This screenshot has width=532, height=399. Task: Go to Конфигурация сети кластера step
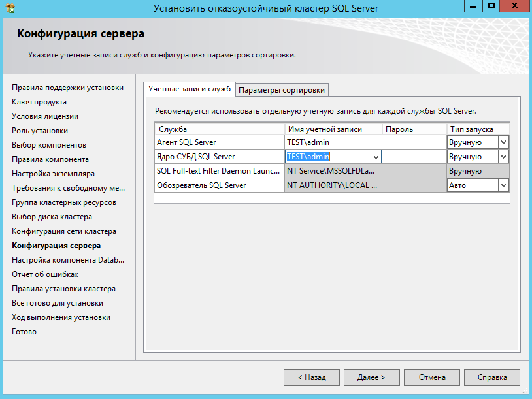(64, 231)
